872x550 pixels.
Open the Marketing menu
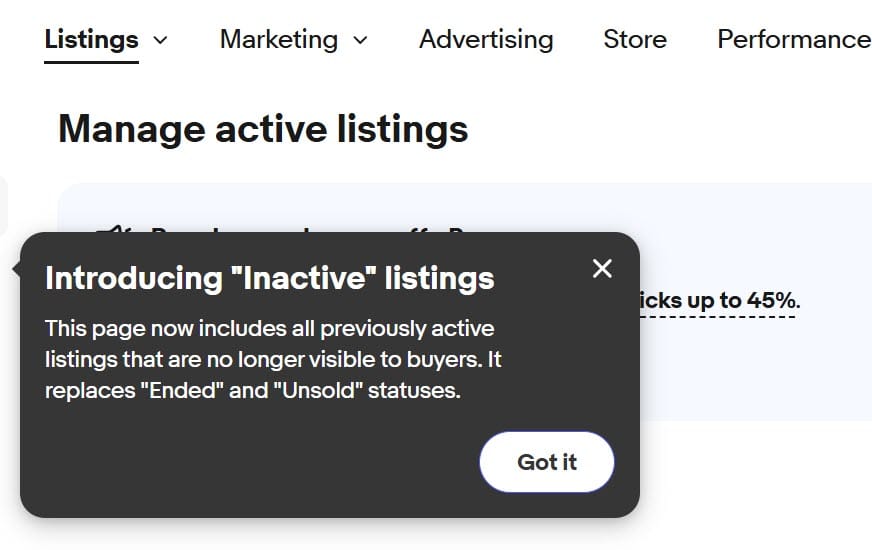(279, 40)
